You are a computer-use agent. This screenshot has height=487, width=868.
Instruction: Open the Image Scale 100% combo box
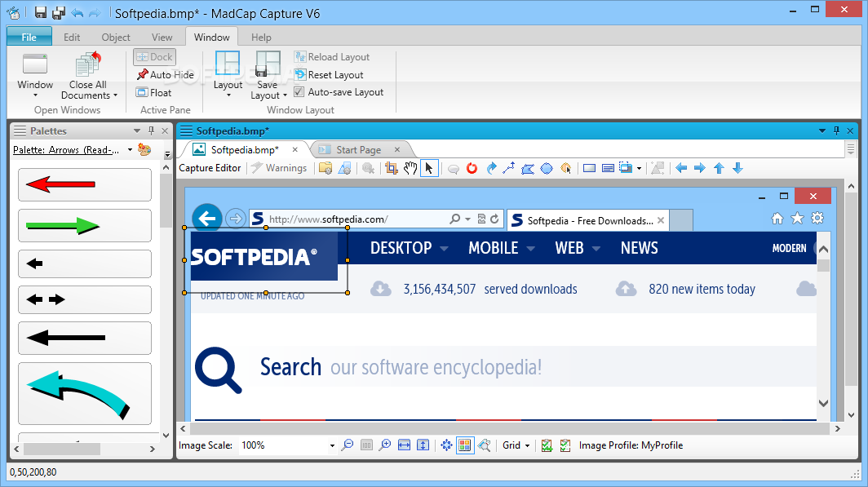(288, 445)
